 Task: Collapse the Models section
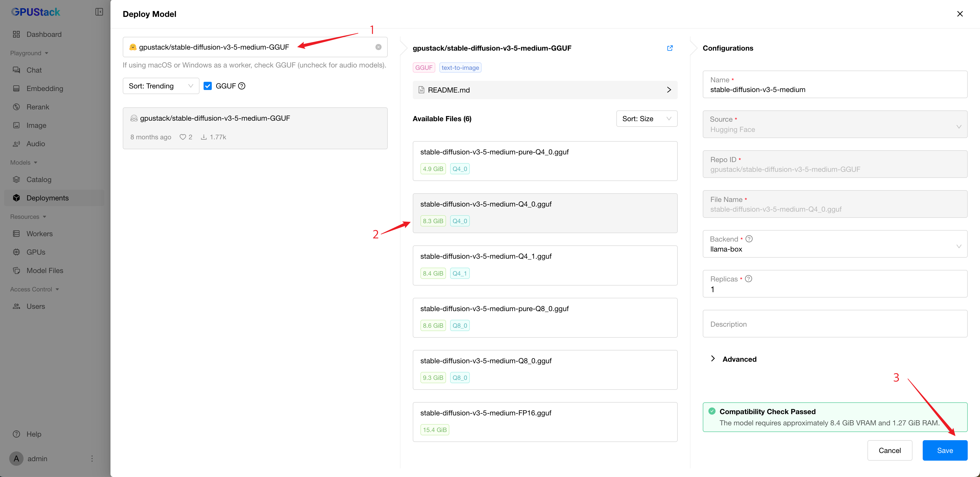(24, 162)
